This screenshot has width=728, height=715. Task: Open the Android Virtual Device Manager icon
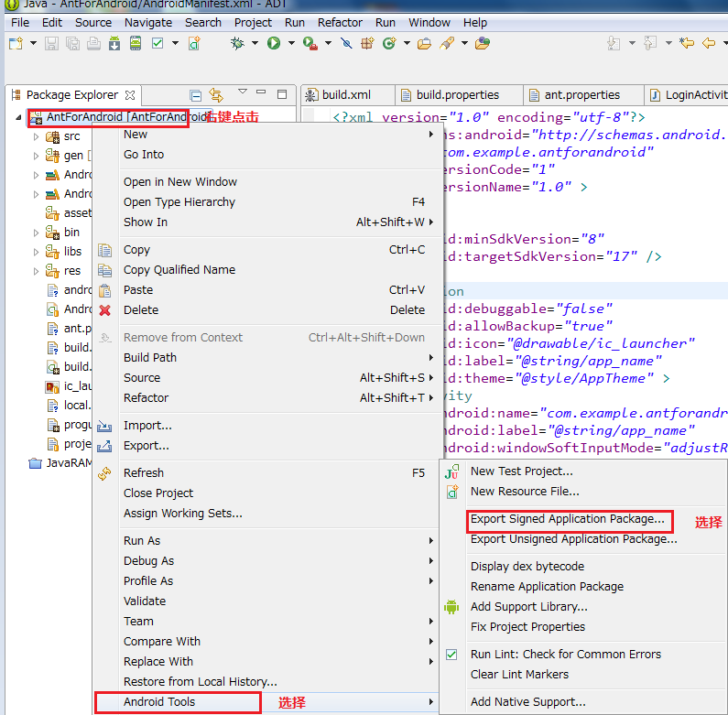click(136, 43)
